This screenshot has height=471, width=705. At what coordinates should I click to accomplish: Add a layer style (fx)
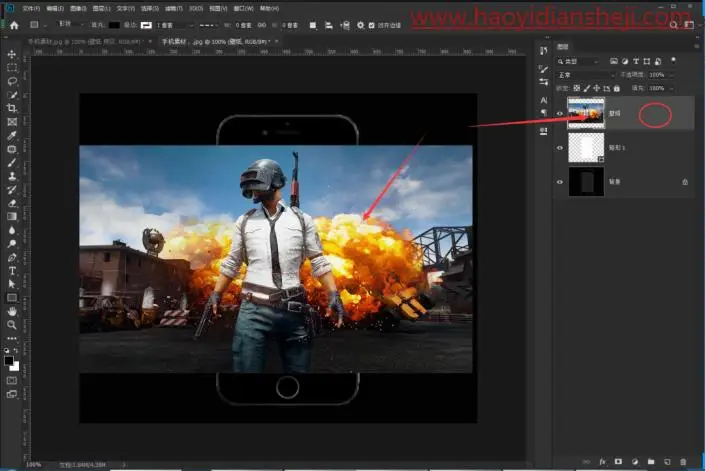(x=602, y=462)
